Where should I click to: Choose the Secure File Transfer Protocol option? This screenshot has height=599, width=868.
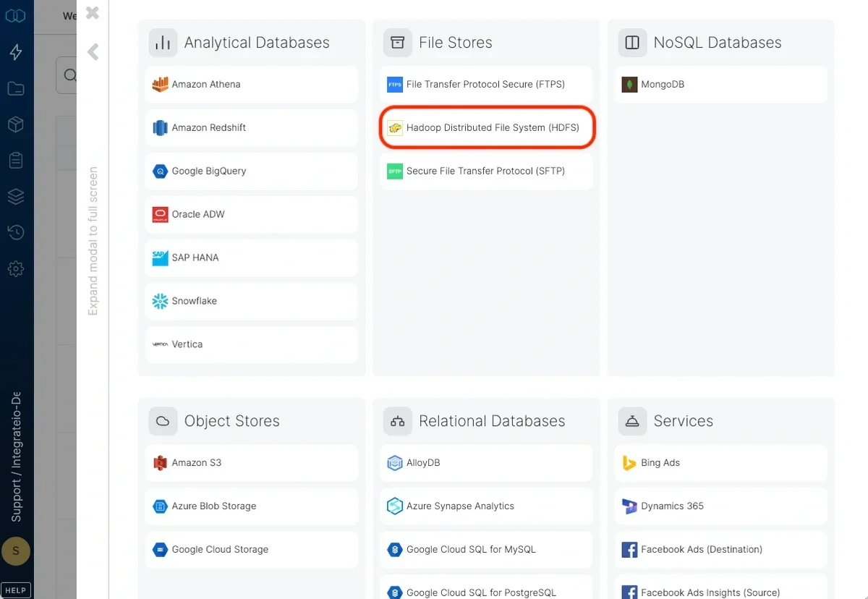pos(486,171)
